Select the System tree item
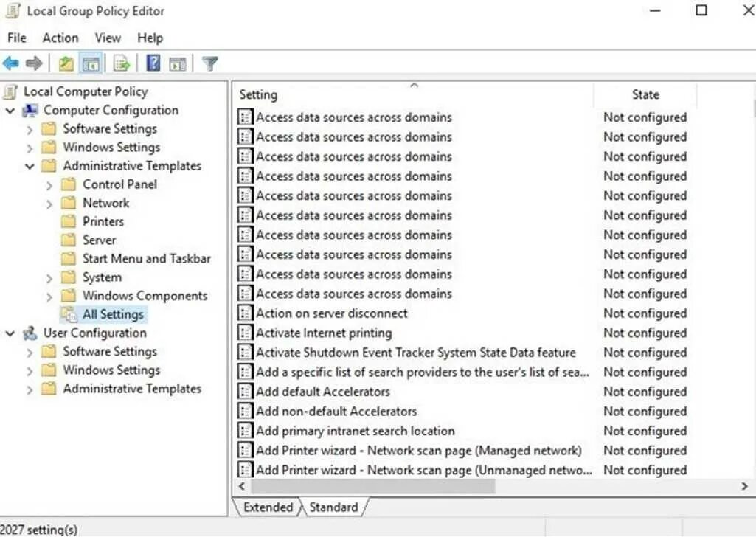The height and width of the screenshot is (537, 756). pos(102,277)
